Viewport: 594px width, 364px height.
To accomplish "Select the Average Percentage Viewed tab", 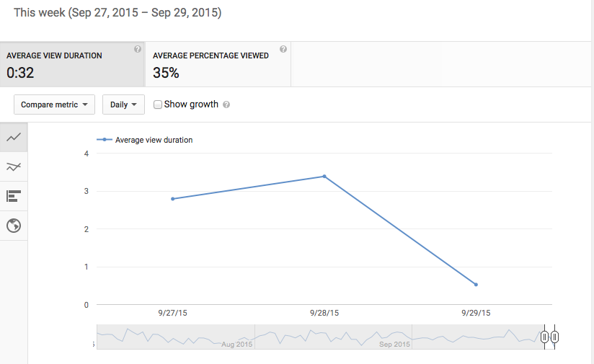I will 218,64.
